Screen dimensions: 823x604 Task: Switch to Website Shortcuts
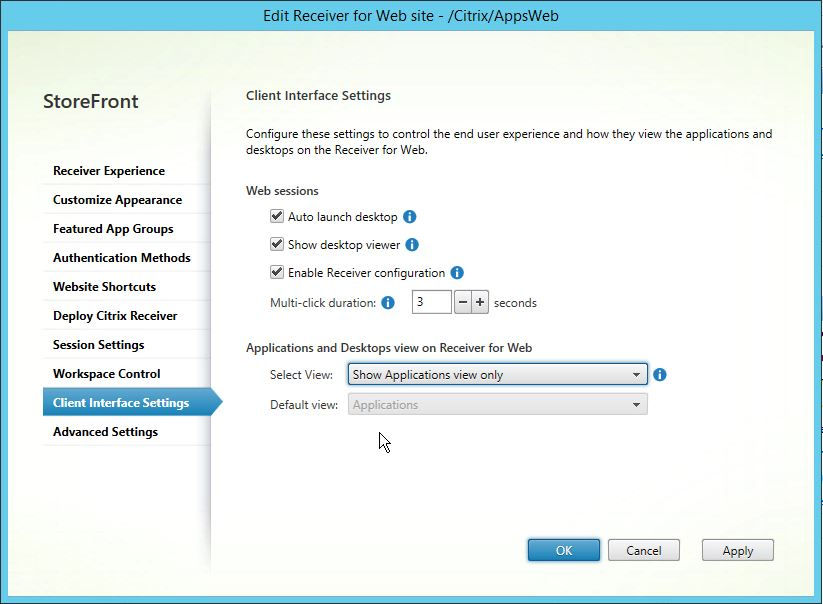126,287
